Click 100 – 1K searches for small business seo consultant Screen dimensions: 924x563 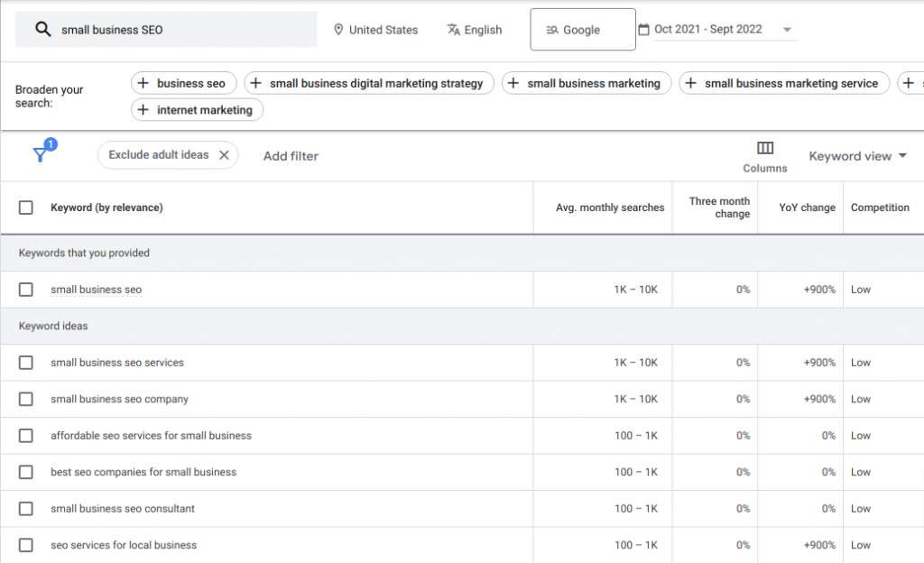click(636, 508)
